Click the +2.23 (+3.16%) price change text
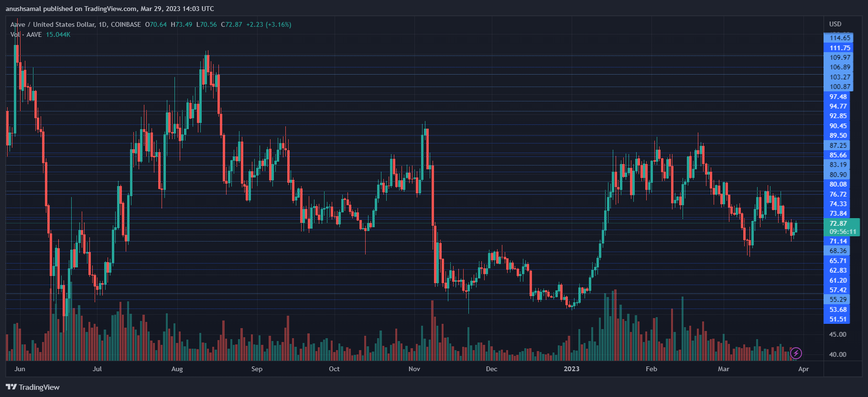 [x=269, y=24]
